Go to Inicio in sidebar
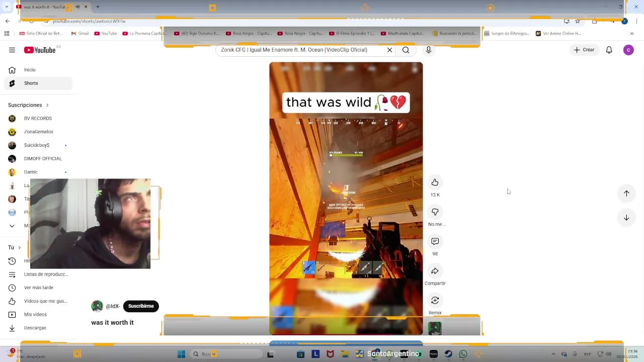644x362 pixels. click(x=38, y=70)
